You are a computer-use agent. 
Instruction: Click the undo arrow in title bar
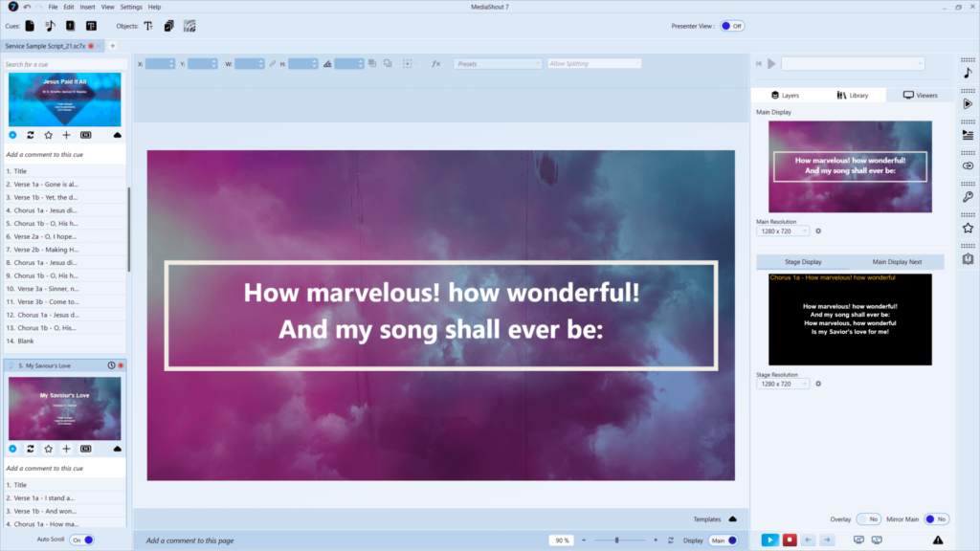(27, 7)
